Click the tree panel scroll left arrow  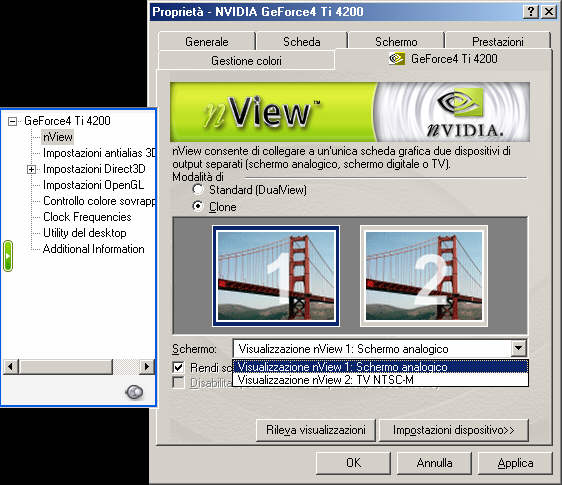[10, 366]
